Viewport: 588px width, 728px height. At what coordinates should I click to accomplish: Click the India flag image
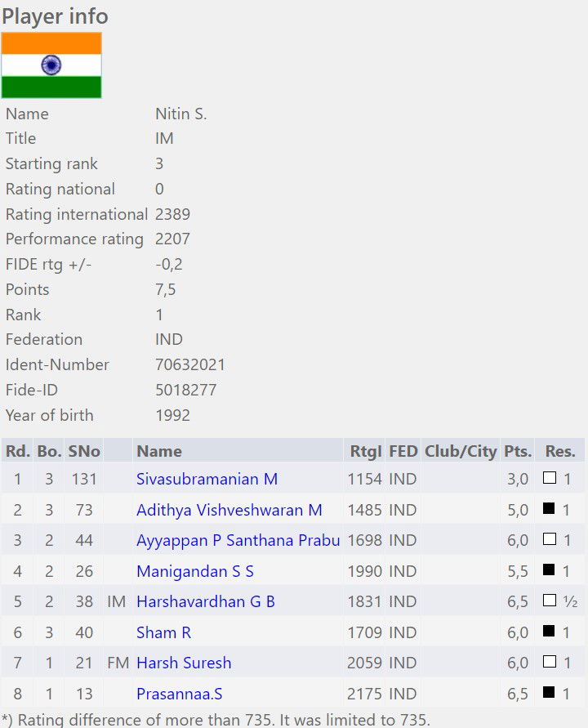tap(51, 65)
